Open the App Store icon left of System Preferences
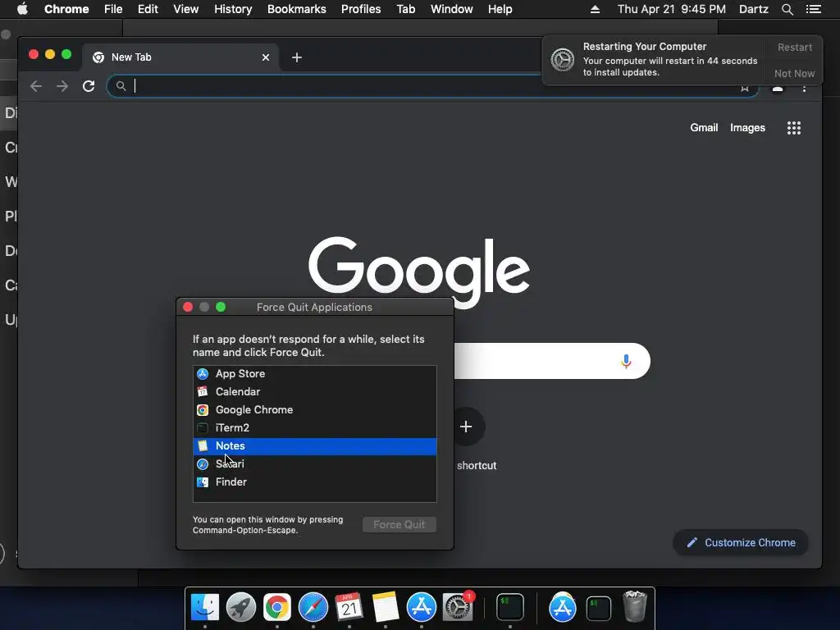This screenshot has width=840, height=630. point(422,607)
